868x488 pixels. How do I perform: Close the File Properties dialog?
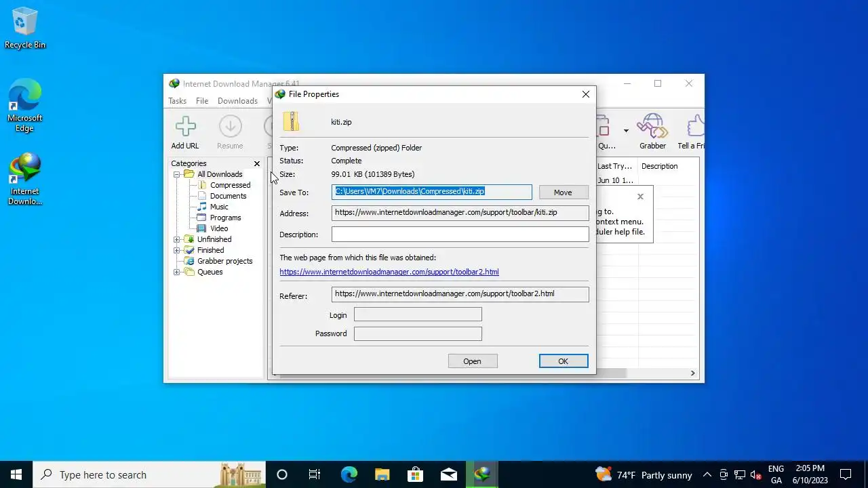point(586,94)
